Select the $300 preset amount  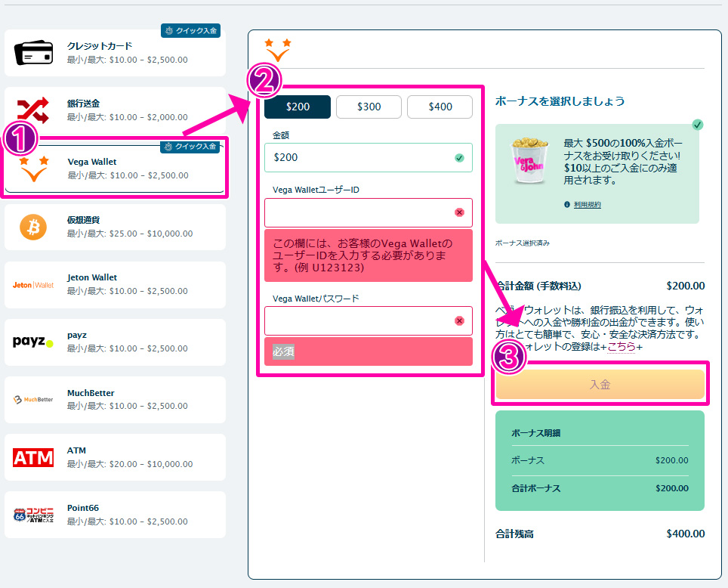(369, 107)
